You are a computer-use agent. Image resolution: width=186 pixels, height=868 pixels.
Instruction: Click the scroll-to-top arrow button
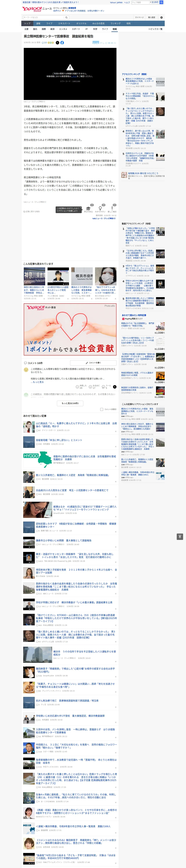coord(180,537)
